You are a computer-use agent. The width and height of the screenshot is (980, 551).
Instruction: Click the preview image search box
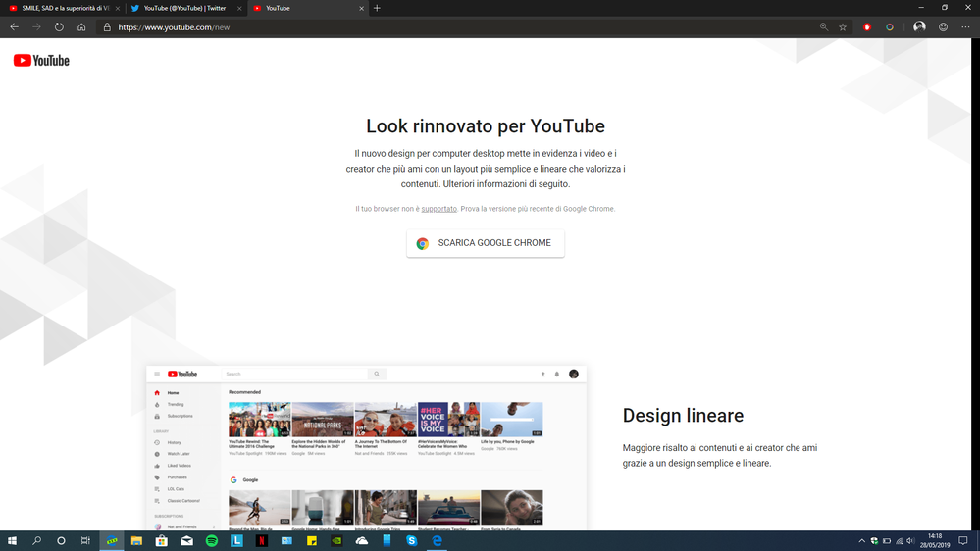click(x=295, y=374)
